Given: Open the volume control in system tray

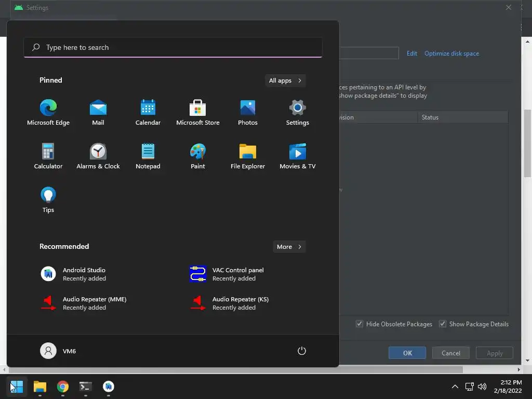Looking at the screenshot, I should (x=482, y=387).
